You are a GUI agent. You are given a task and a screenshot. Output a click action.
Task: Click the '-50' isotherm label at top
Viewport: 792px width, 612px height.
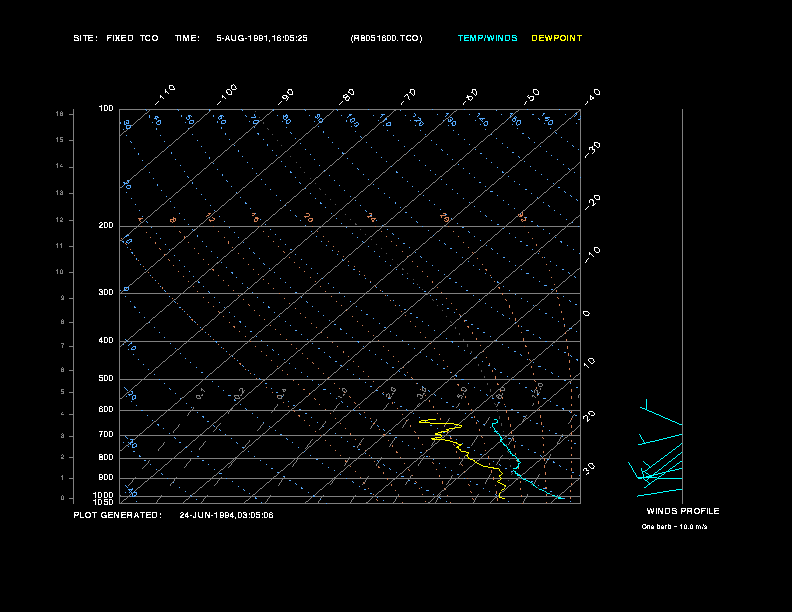click(x=531, y=97)
